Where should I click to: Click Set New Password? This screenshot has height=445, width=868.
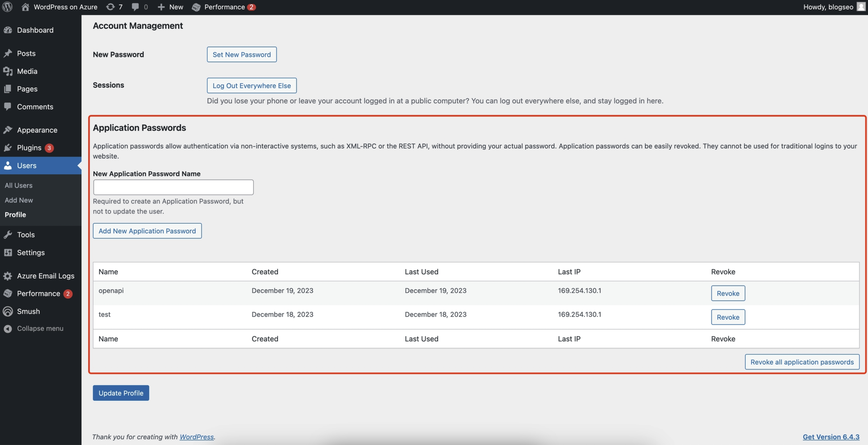tap(241, 54)
